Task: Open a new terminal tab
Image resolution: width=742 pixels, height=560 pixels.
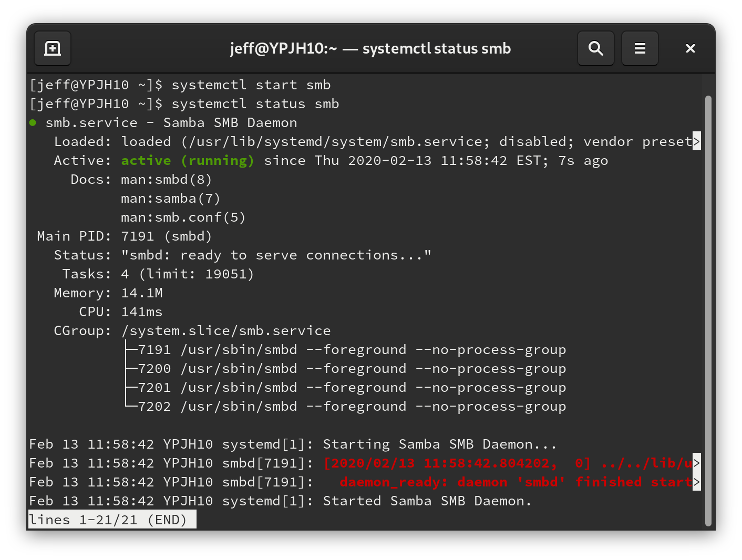Action: (x=53, y=48)
